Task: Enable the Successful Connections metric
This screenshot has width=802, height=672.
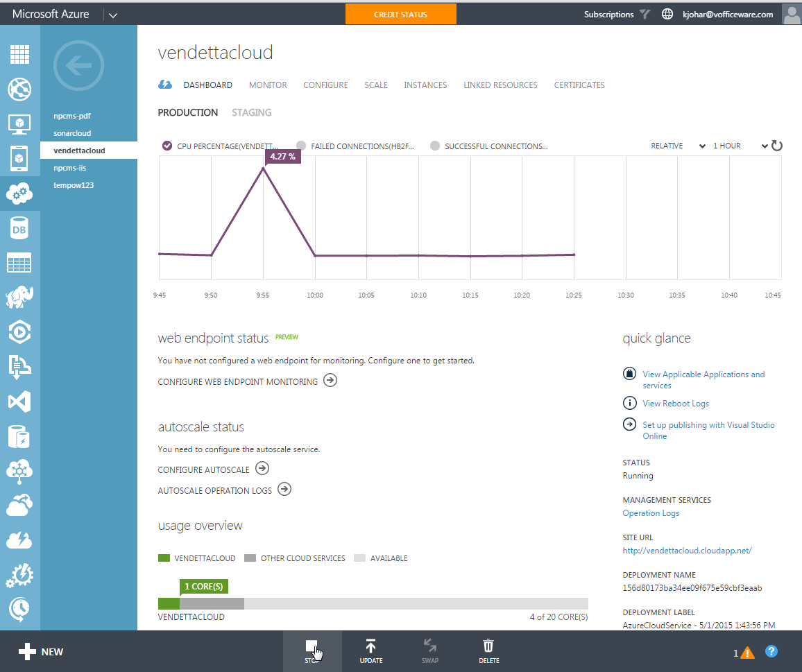Action: click(x=435, y=146)
